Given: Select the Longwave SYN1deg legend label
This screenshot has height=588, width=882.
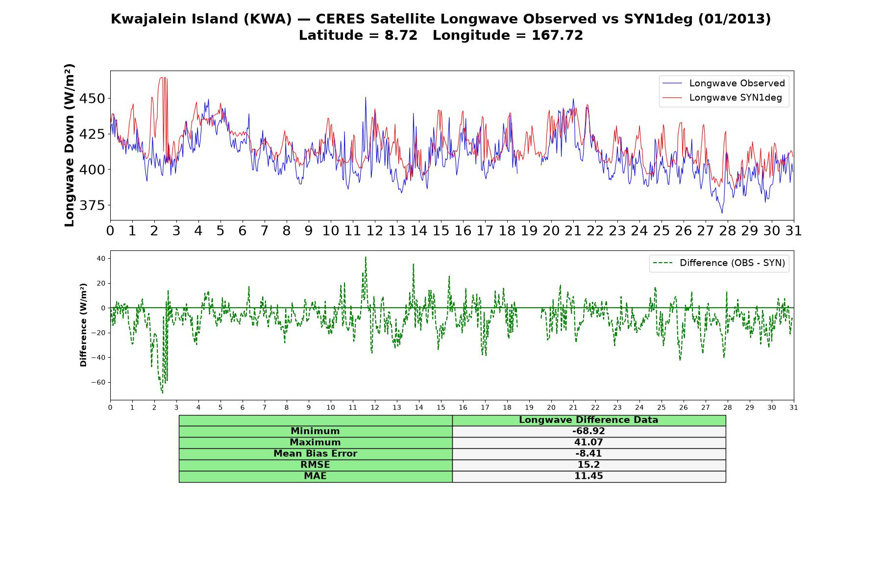Looking at the screenshot, I should pyautogui.click(x=735, y=98).
